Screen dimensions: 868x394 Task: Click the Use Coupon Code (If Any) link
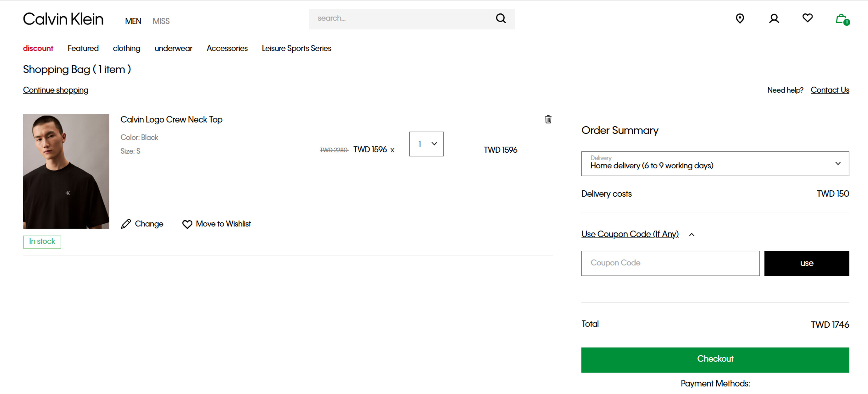tap(630, 234)
